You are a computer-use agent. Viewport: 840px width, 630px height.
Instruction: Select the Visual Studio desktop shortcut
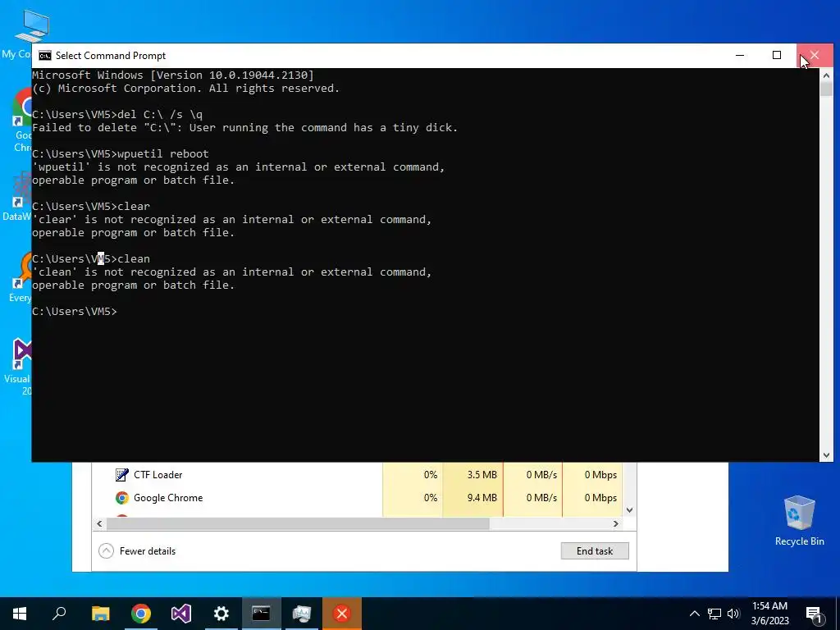pos(18,367)
